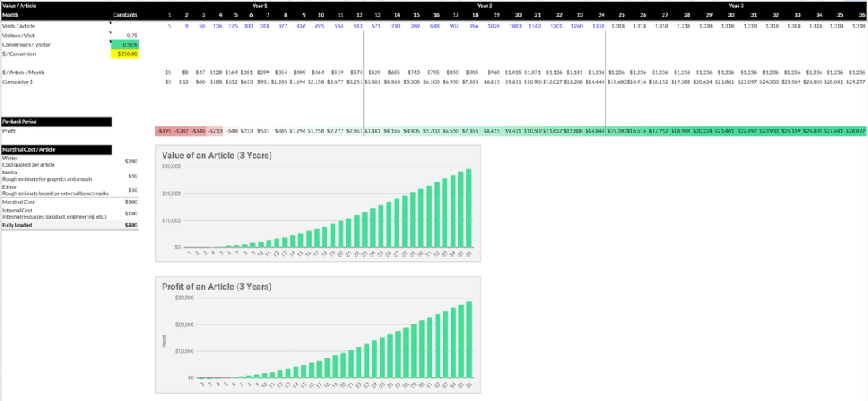This screenshot has height=401, width=868.
Task: Click the Cumulative $ row label
Action: tap(17, 82)
